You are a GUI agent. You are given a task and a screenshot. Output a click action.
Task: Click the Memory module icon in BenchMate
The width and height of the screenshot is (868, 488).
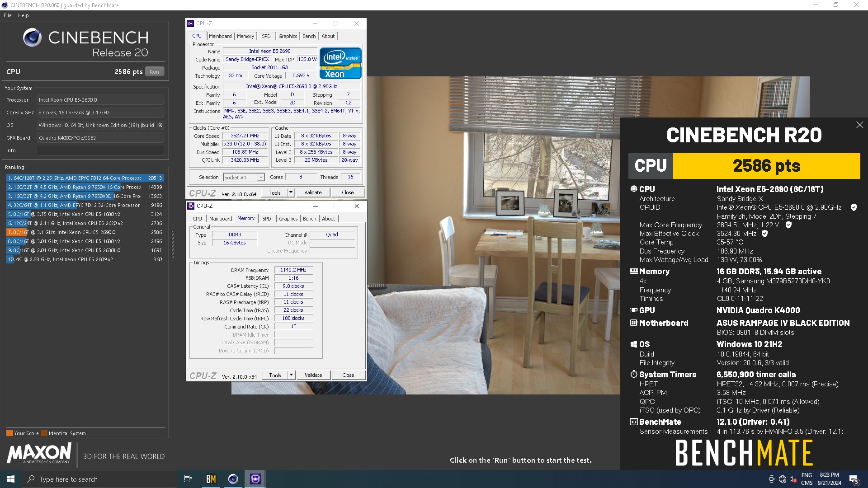point(634,272)
